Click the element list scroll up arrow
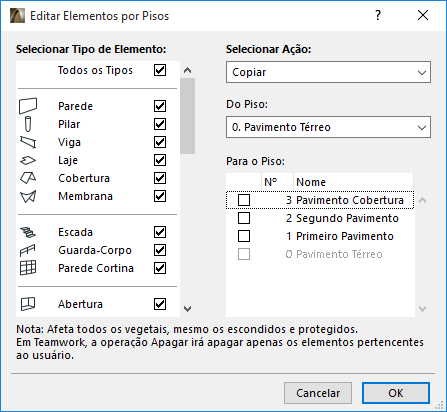Image resolution: width=447 pixels, height=412 pixels. (188, 70)
